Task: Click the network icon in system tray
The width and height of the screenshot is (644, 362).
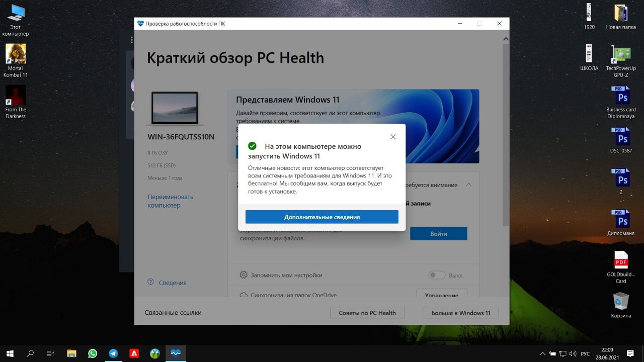Action: coord(563,354)
